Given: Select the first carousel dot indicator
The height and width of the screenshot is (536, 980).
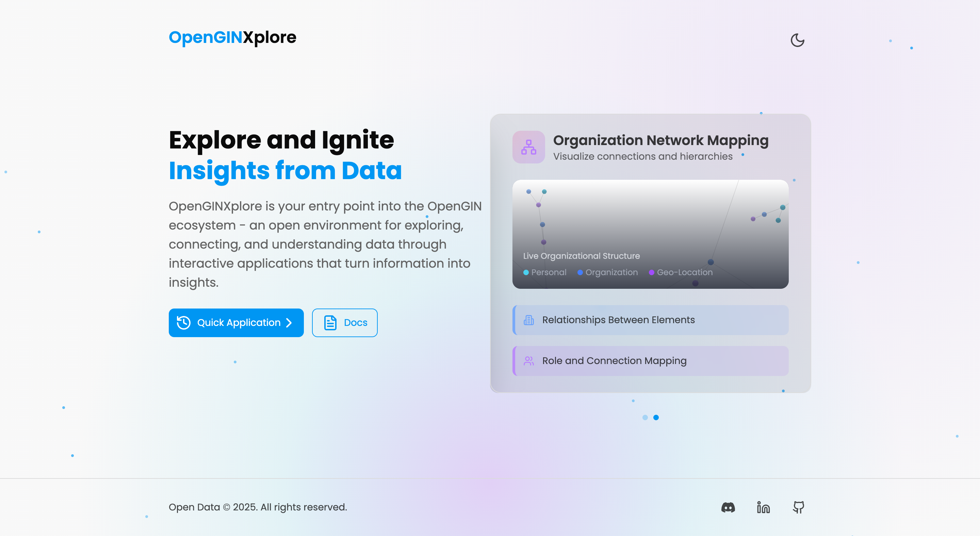Looking at the screenshot, I should 645,417.
